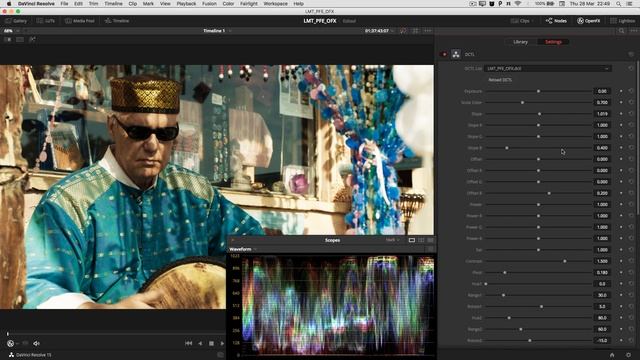Reset the whole DCTL effect

[631, 54]
